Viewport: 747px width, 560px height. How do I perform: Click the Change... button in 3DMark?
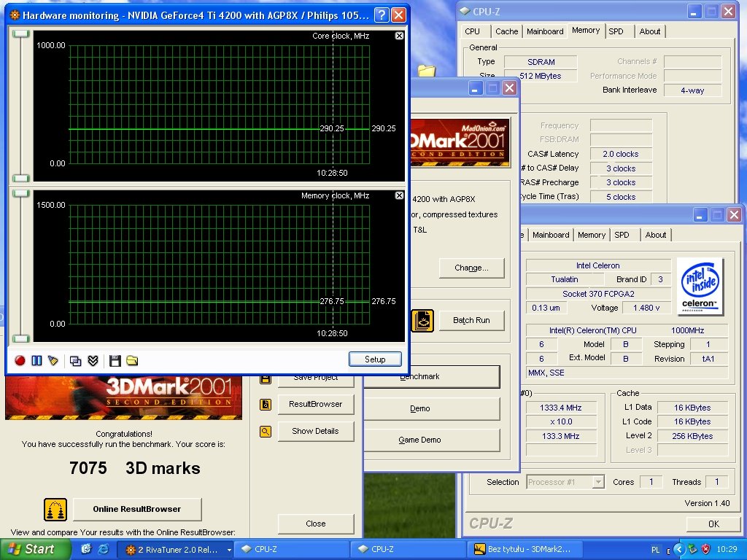pos(471,268)
